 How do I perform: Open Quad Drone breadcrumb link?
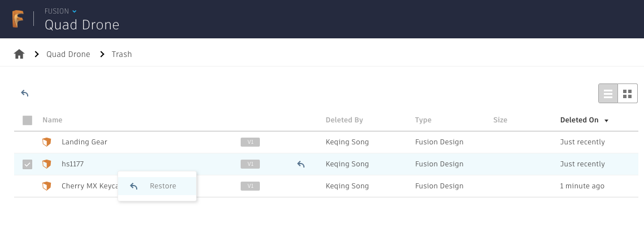click(x=68, y=54)
